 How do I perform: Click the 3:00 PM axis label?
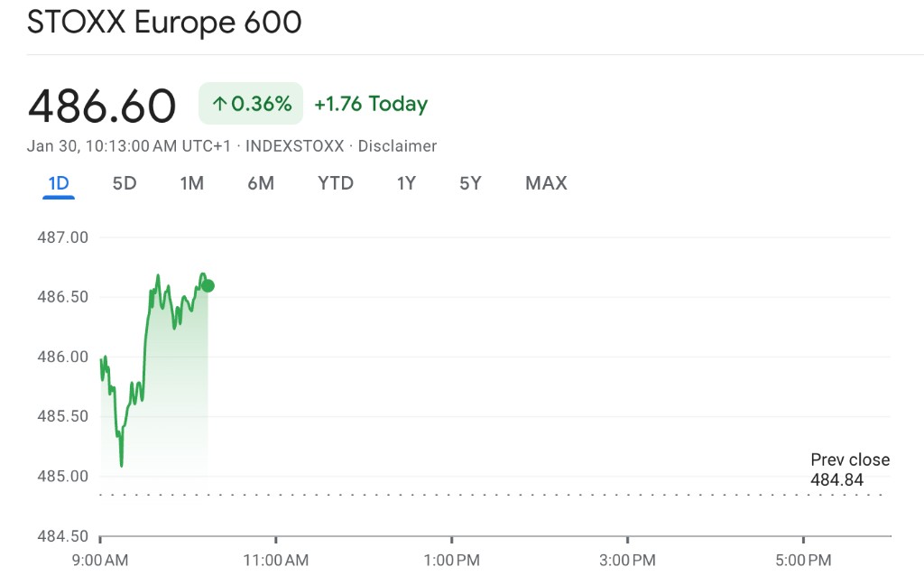[x=627, y=561]
